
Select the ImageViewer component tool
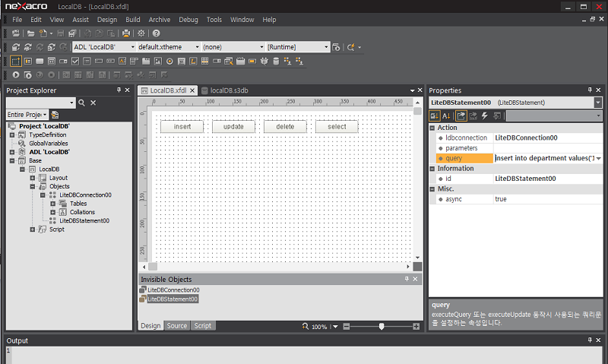158,62
